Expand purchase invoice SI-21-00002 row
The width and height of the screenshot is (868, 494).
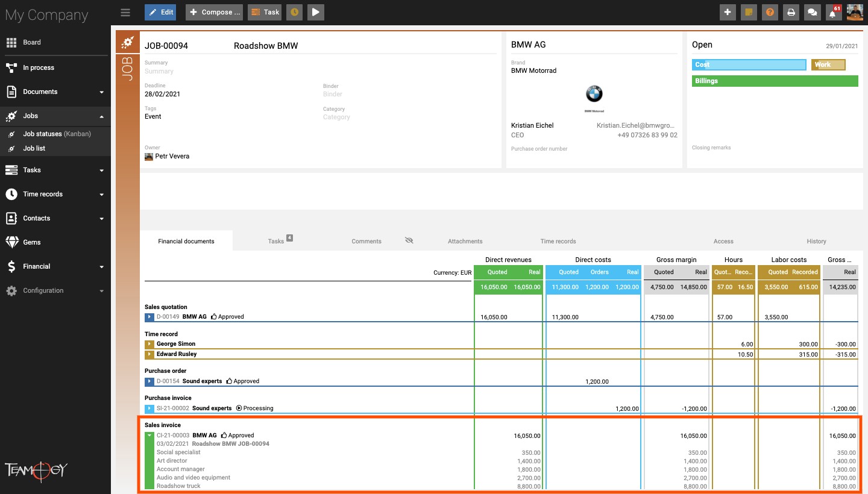click(149, 408)
